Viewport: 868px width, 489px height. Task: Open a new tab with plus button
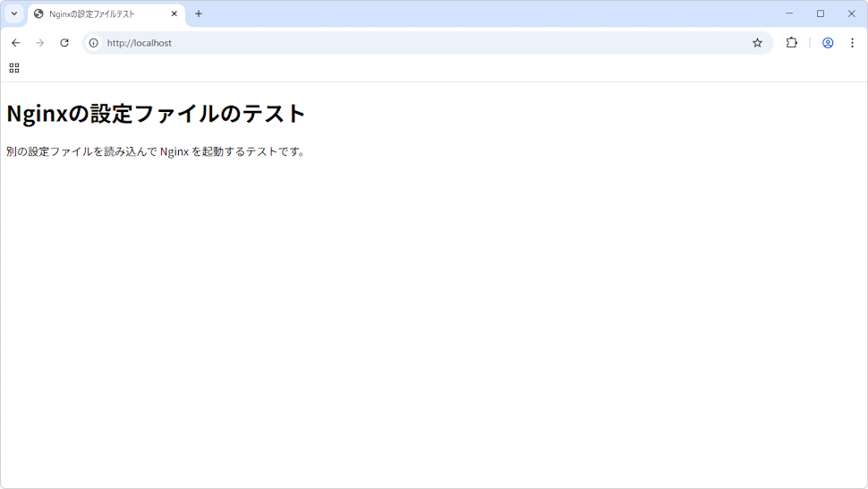click(199, 13)
